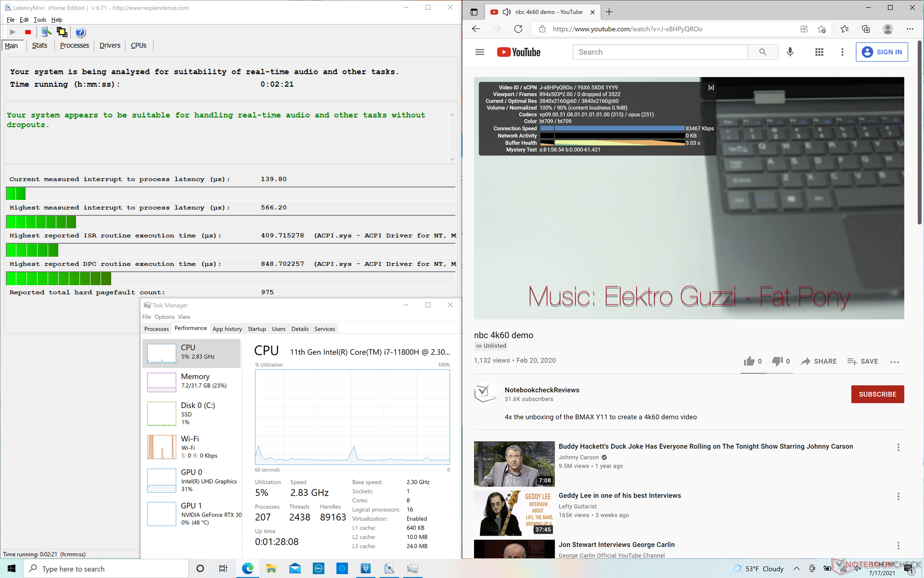Open the App history tab
Viewport: 924px width, 578px height.
[227, 329]
